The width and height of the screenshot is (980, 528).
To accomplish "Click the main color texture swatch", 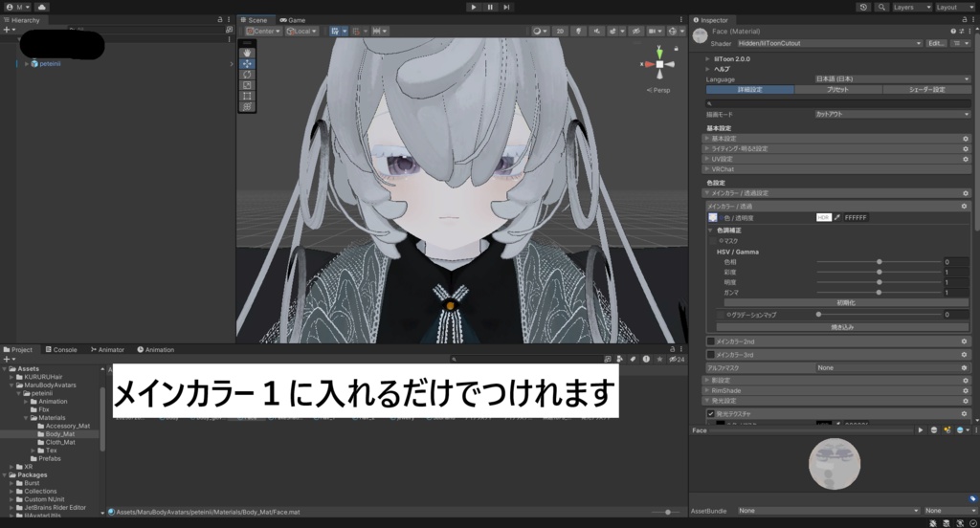I will 712,218.
